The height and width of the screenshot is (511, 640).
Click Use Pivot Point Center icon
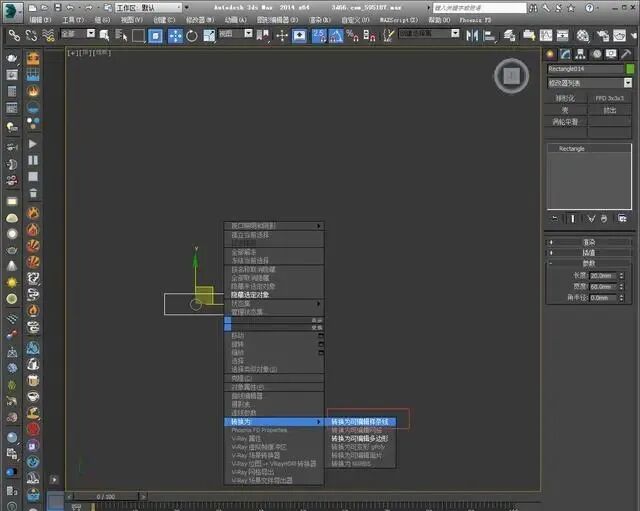pyautogui.click(x=263, y=36)
